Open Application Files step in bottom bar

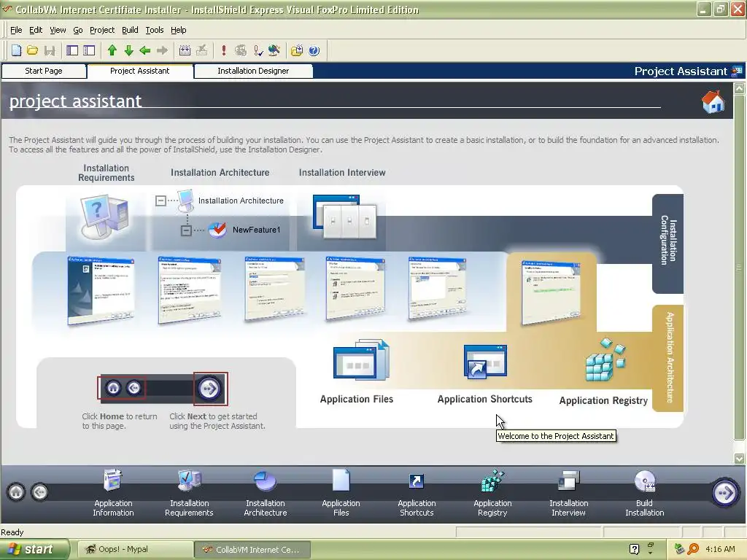click(341, 493)
